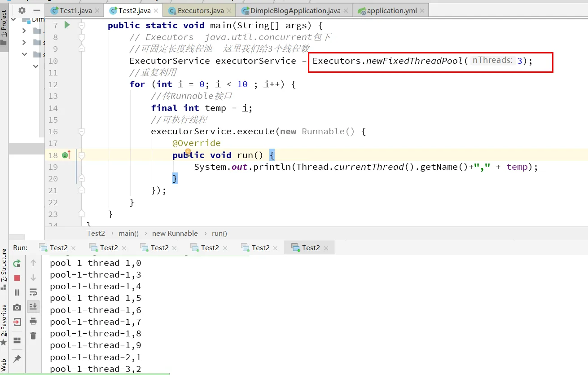Click output line pool-1-thread-1,9
The width and height of the screenshot is (588, 375).
click(x=96, y=345)
